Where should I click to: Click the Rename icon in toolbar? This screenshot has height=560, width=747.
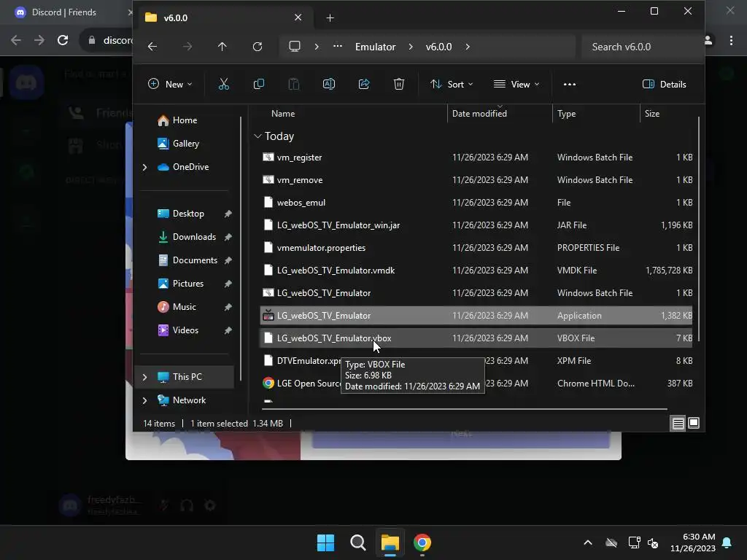[329, 85]
